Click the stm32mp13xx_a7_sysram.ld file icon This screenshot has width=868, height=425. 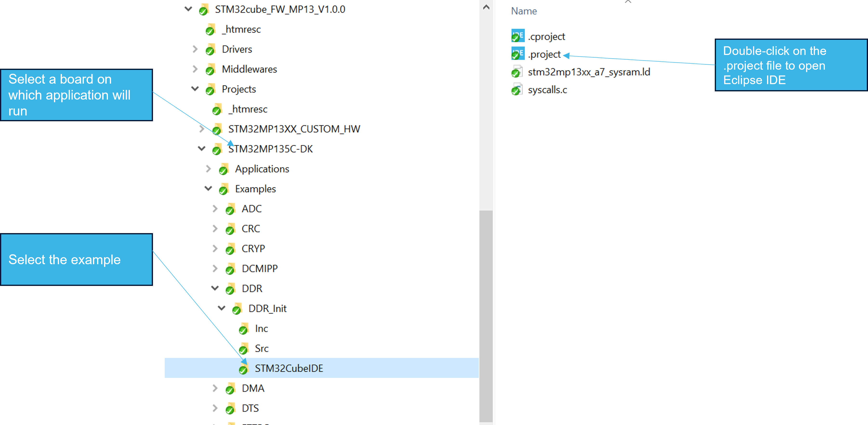click(x=517, y=72)
